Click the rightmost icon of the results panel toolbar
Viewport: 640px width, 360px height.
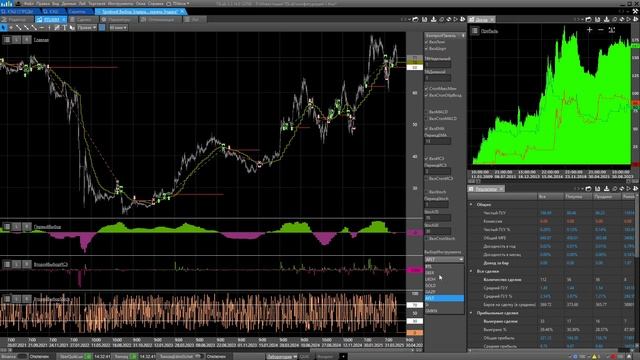coord(636,189)
